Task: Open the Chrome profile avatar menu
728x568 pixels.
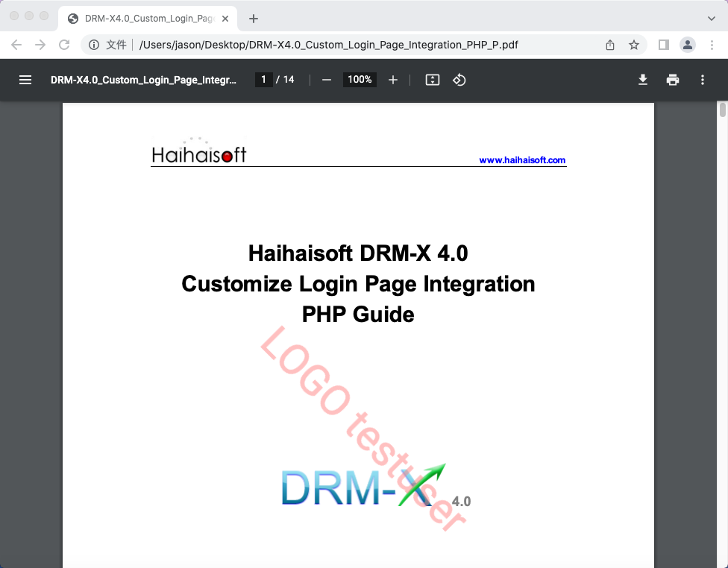Action: tap(688, 45)
